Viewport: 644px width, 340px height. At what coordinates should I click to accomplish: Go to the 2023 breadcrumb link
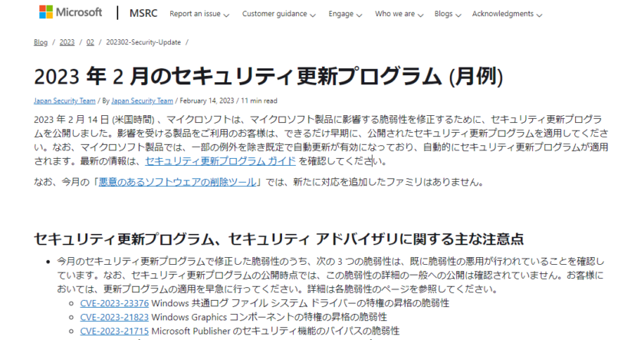67,42
